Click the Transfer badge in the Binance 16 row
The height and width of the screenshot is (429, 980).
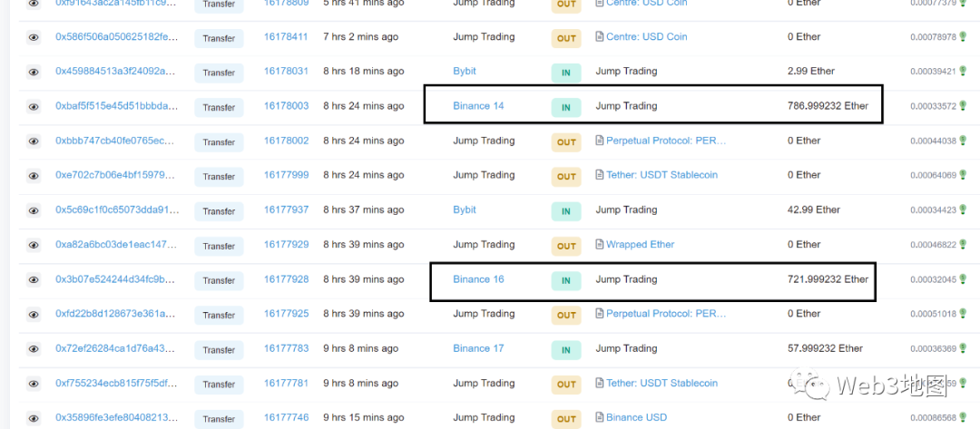coord(219,280)
